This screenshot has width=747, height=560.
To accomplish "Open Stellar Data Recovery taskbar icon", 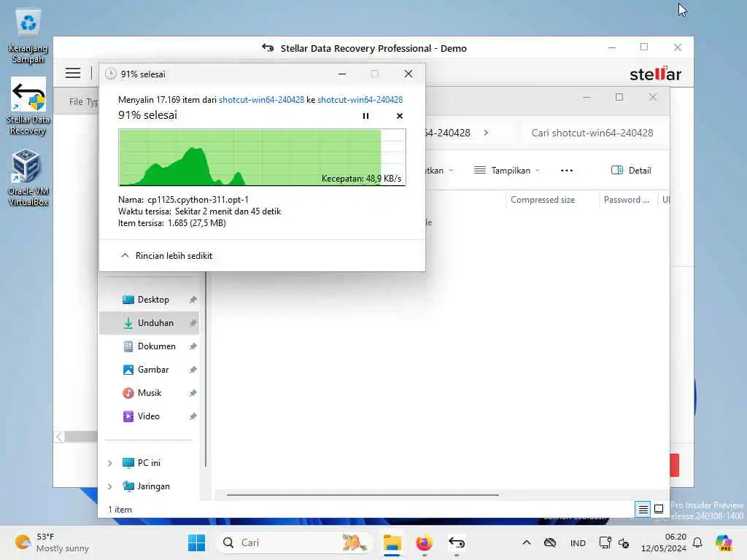I will click(457, 542).
